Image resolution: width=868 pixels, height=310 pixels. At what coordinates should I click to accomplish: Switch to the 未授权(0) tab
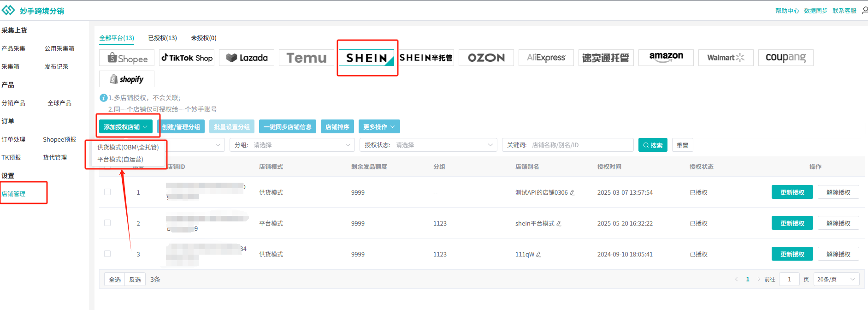[203, 38]
